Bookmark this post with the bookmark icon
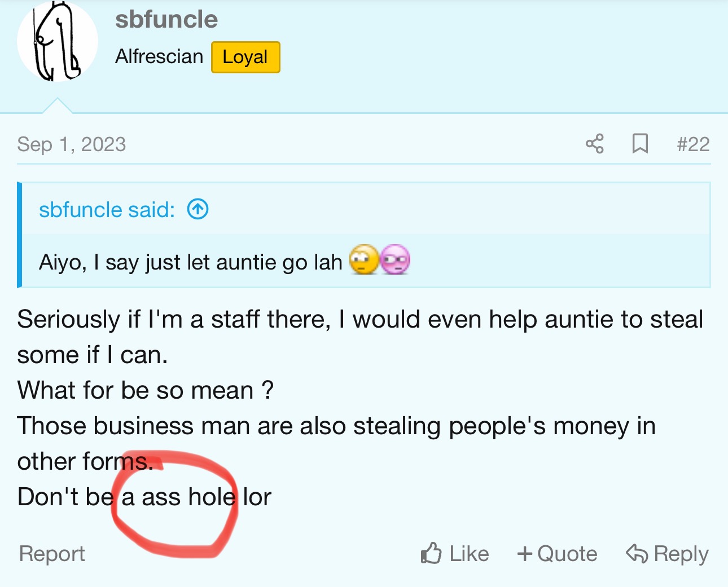Screen dimensions: 728x587 coord(640,144)
